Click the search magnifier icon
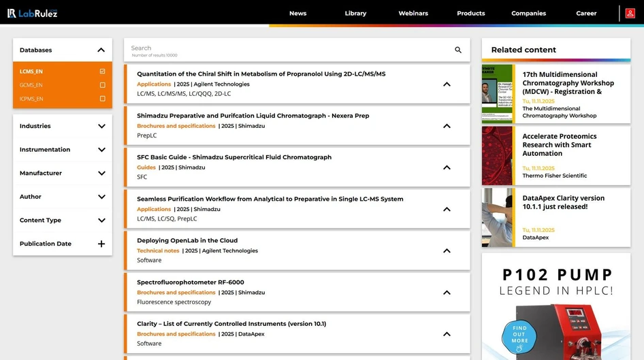The height and width of the screenshot is (360, 644). tap(458, 50)
